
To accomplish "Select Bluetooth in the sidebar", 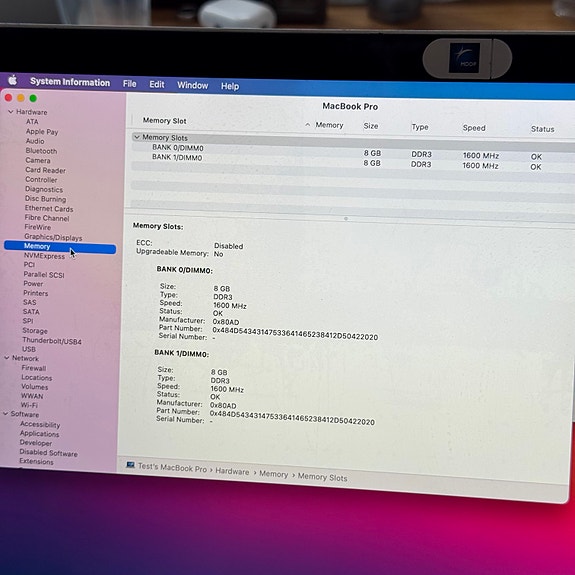I will 41,151.
